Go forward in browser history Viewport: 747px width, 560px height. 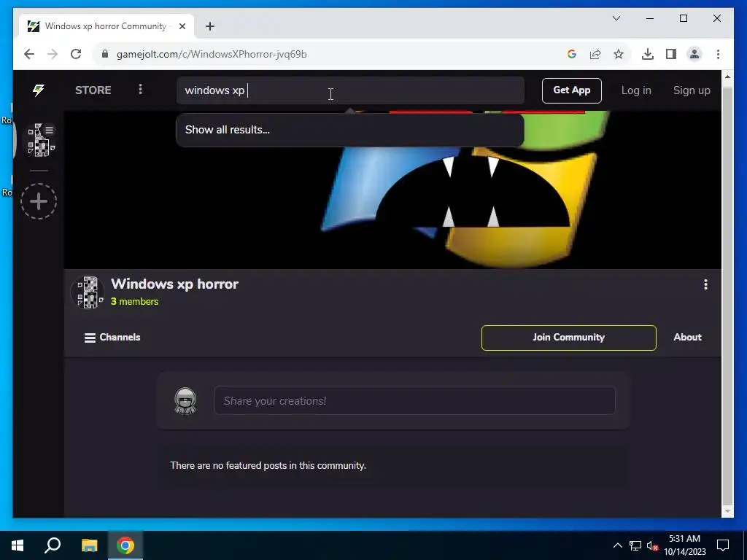53,54
